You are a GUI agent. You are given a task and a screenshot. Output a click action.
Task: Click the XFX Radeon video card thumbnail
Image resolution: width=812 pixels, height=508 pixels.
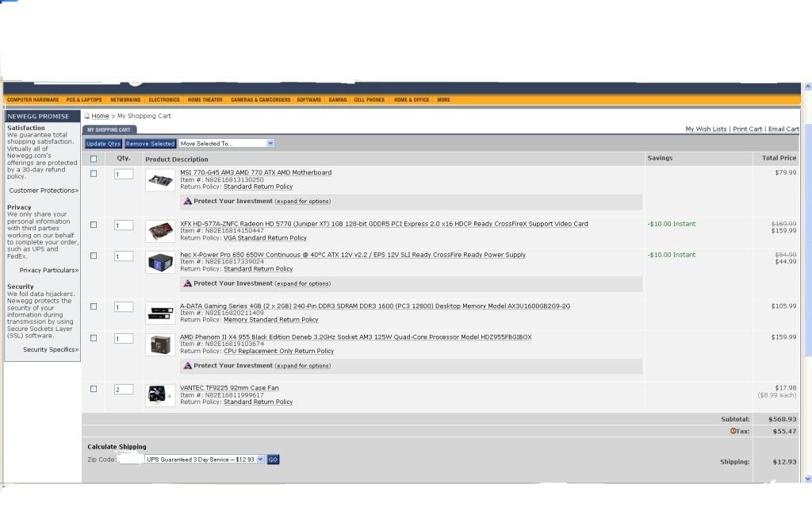pos(160,231)
